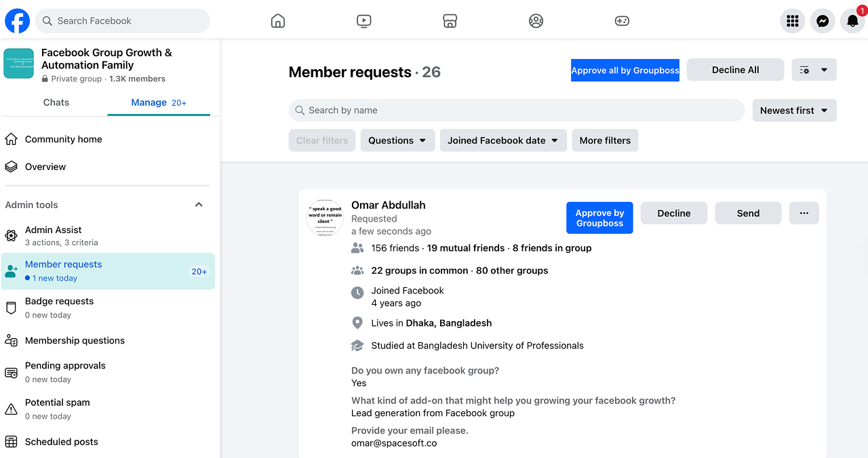The width and height of the screenshot is (868, 458).
Task: Click 8 friends in group text
Action: pyautogui.click(x=552, y=248)
